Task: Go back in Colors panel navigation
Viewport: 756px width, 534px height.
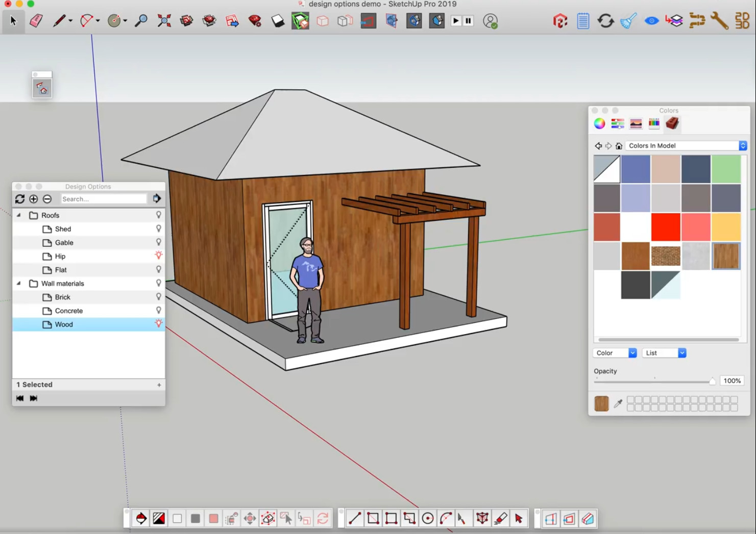Action: click(598, 146)
